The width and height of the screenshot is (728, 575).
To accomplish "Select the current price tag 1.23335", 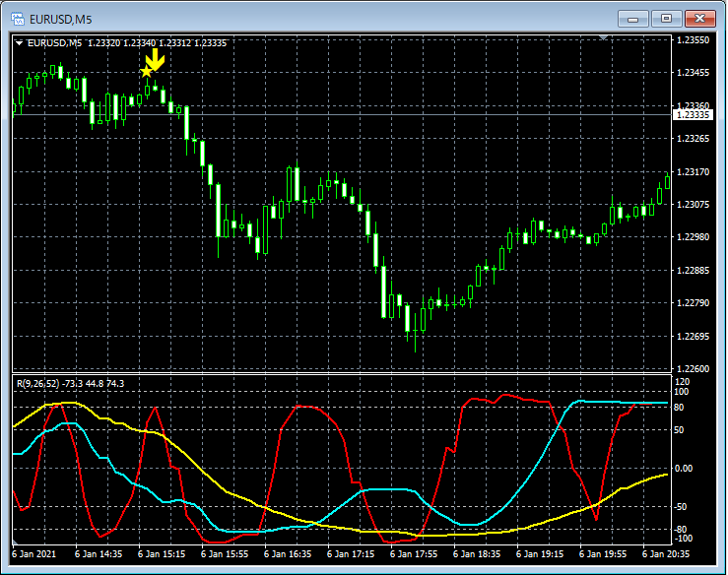I will click(x=693, y=115).
